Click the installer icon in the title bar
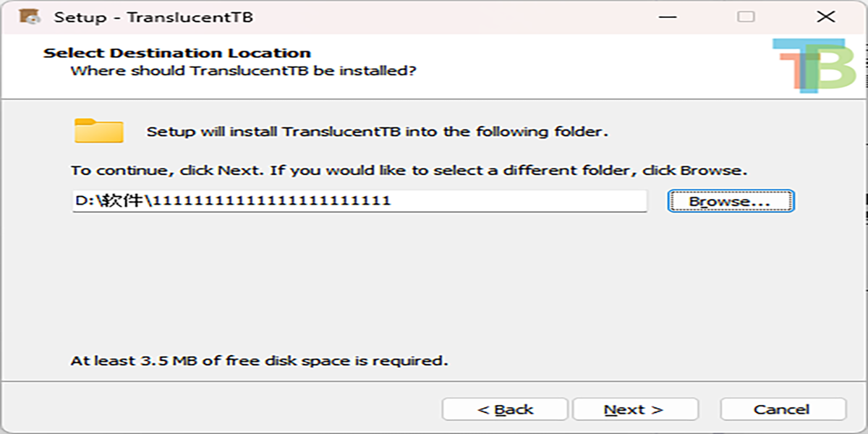 [29, 17]
